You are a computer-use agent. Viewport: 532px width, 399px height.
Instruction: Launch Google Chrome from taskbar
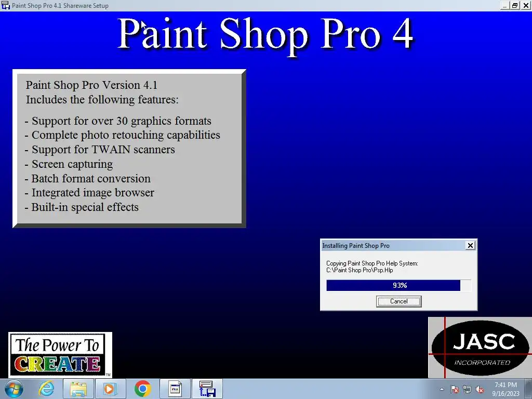142,389
